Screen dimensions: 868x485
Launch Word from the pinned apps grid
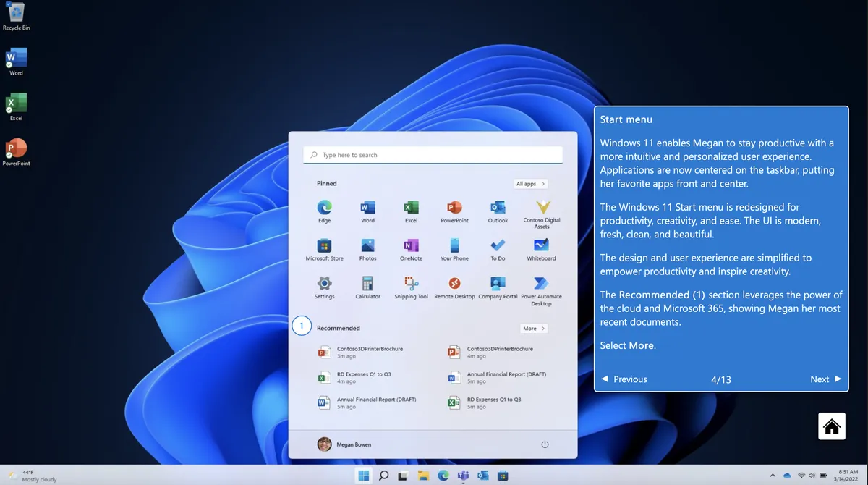coord(367,211)
